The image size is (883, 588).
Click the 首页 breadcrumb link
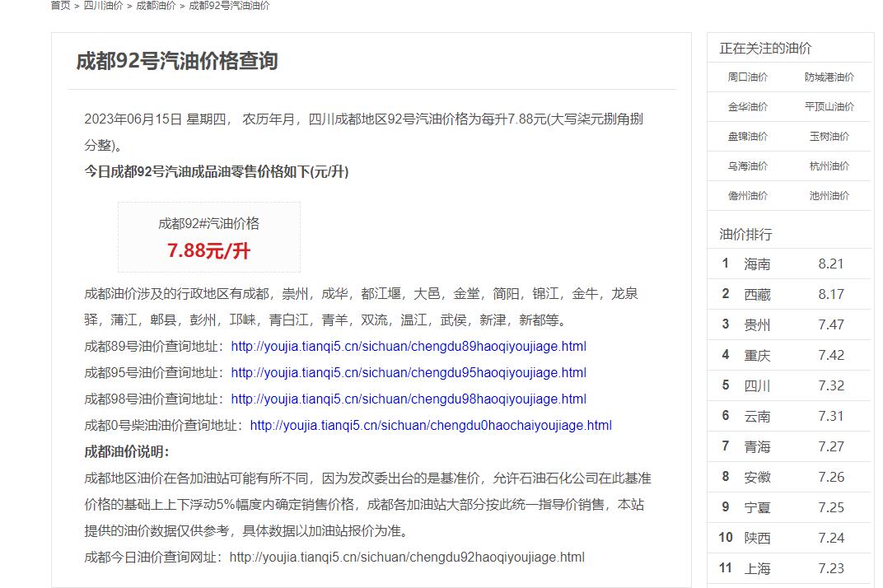60,6
